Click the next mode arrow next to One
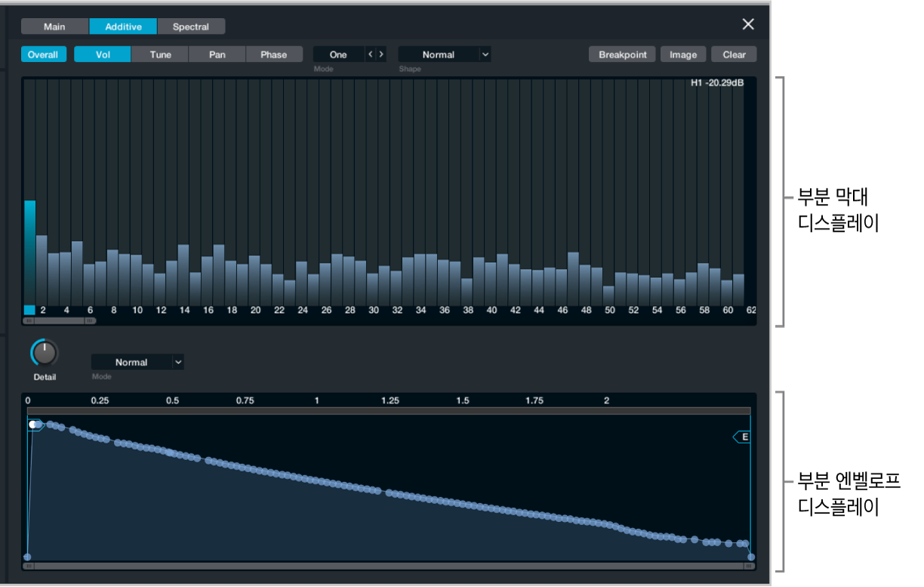The image size is (924, 587). [x=381, y=54]
